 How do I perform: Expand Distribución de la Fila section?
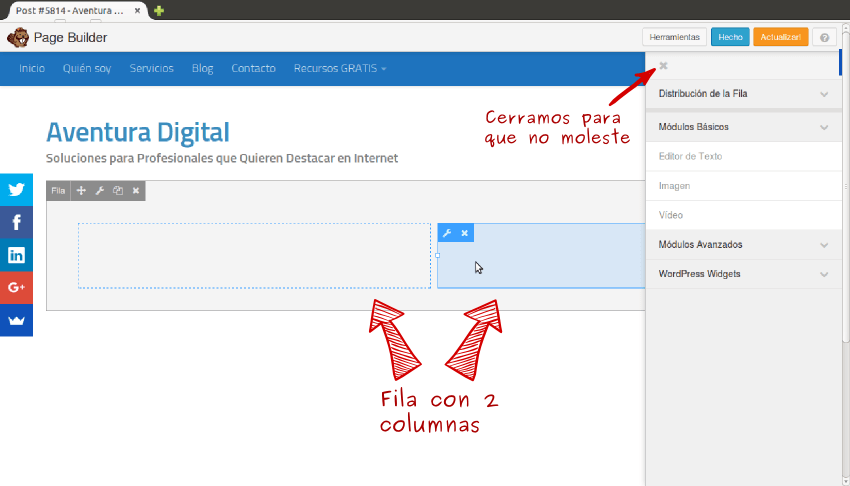tap(743, 94)
